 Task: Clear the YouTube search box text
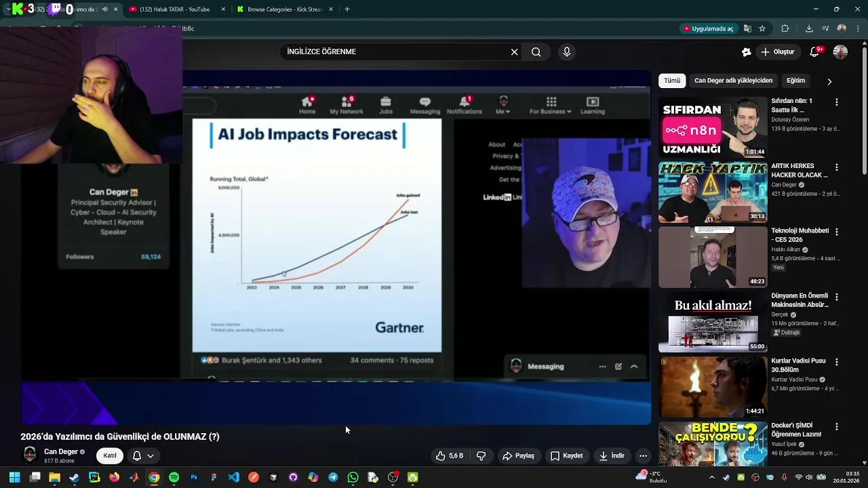click(x=514, y=52)
